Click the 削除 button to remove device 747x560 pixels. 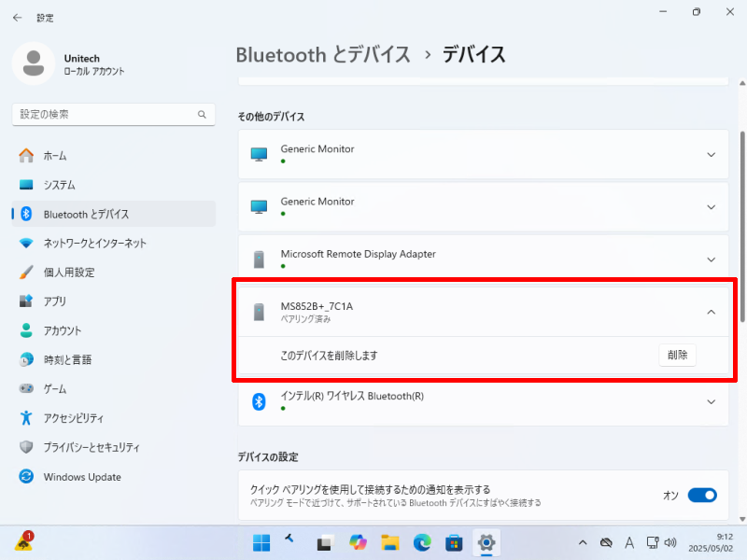tap(677, 355)
